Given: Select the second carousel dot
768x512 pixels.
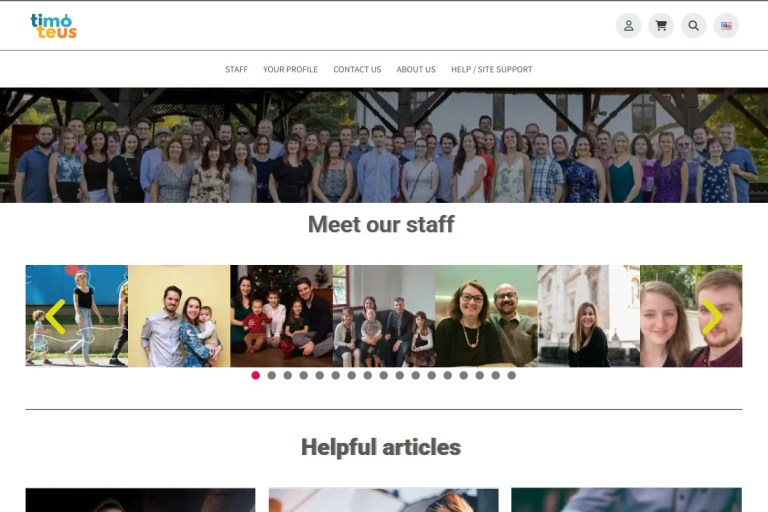Looking at the screenshot, I should [271, 375].
